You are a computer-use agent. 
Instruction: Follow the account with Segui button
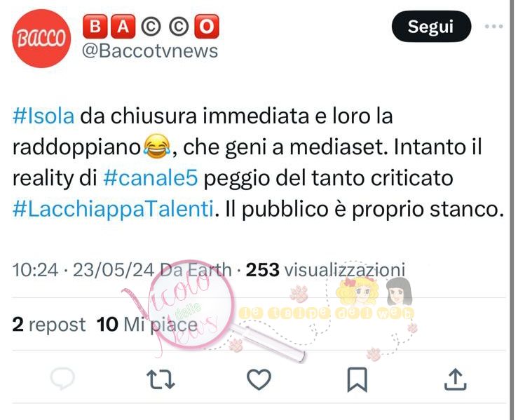click(x=431, y=27)
